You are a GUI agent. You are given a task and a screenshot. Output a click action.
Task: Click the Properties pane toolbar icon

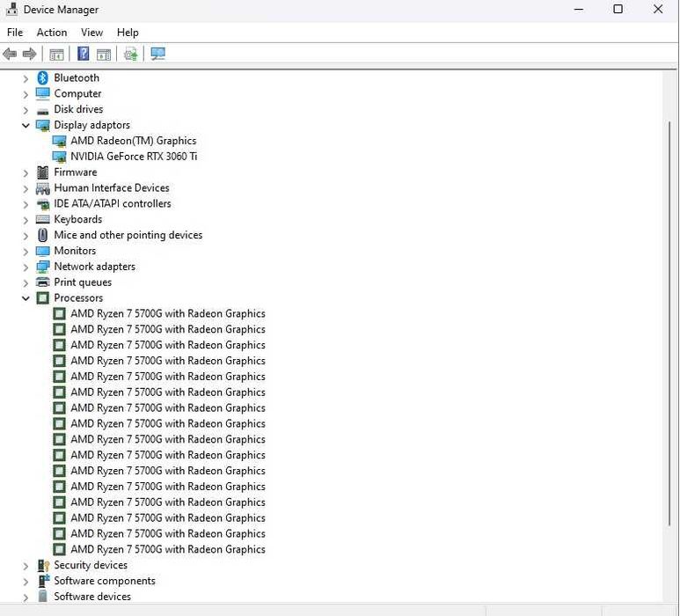point(103,55)
